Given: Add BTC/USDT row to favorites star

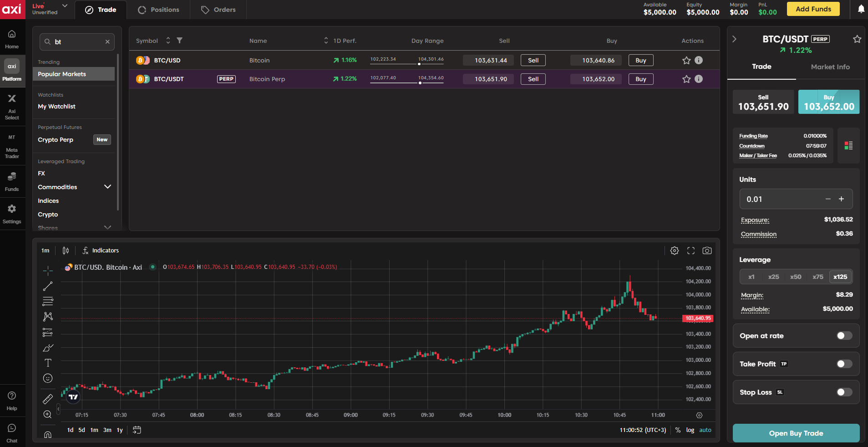Looking at the screenshot, I should (686, 79).
